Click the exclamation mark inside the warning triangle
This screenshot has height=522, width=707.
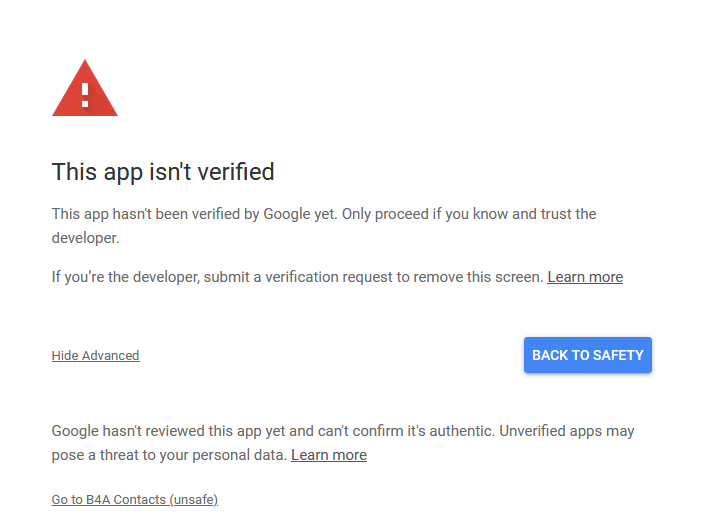click(85, 94)
